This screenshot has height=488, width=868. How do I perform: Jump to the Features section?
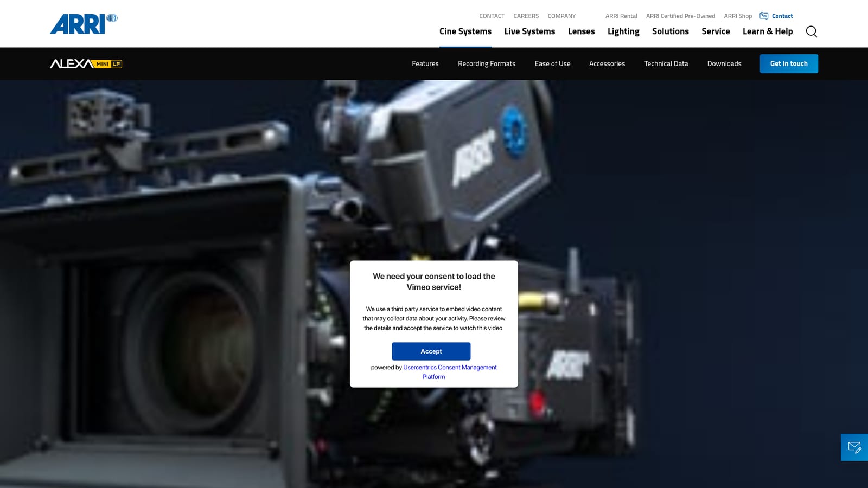tap(425, 63)
